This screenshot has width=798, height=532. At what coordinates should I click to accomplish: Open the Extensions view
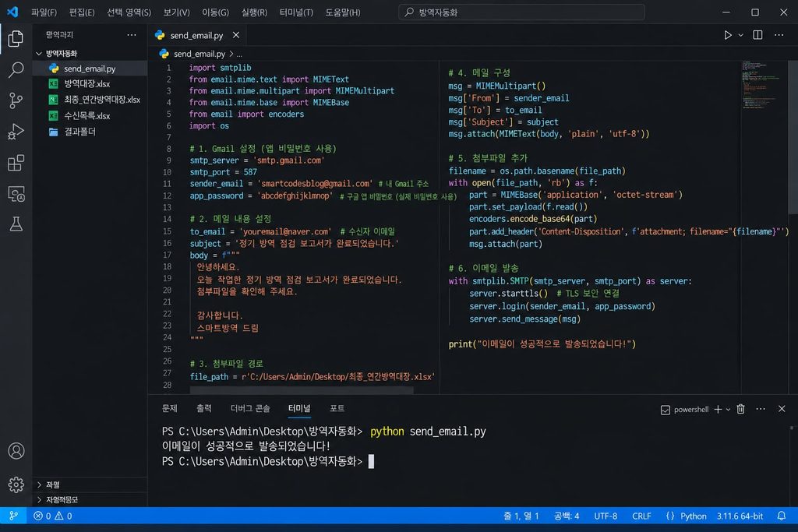[x=16, y=163]
